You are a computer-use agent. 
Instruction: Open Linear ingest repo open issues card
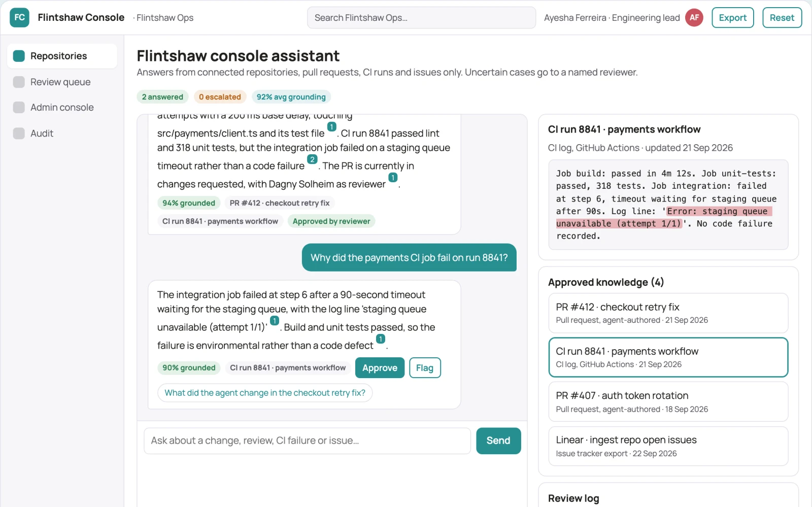point(668,446)
